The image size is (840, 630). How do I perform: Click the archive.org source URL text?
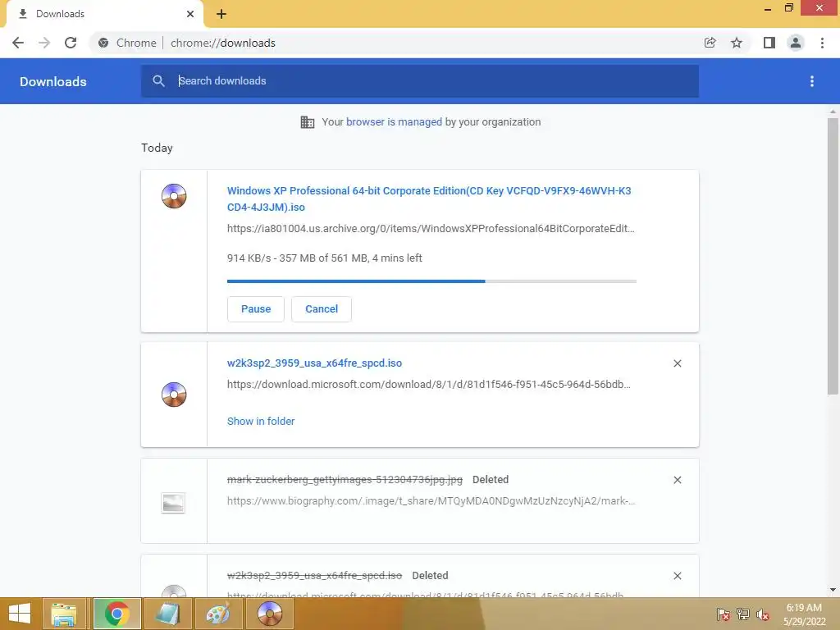click(431, 229)
